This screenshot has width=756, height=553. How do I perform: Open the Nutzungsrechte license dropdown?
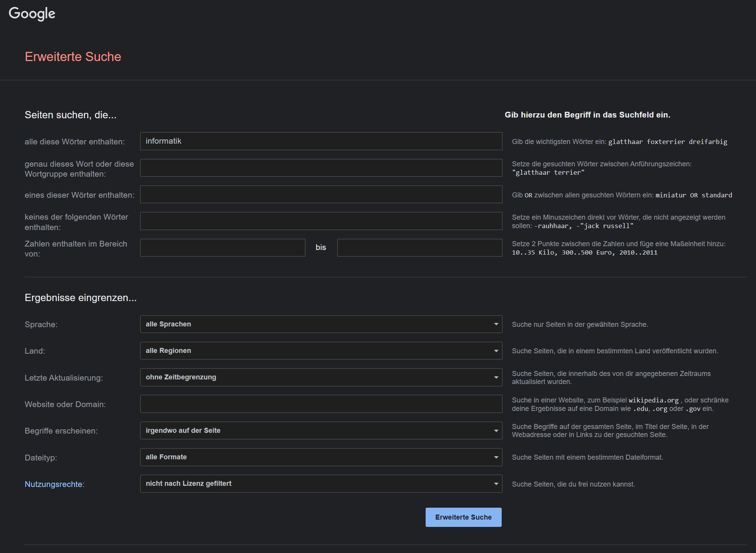pos(321,483)
